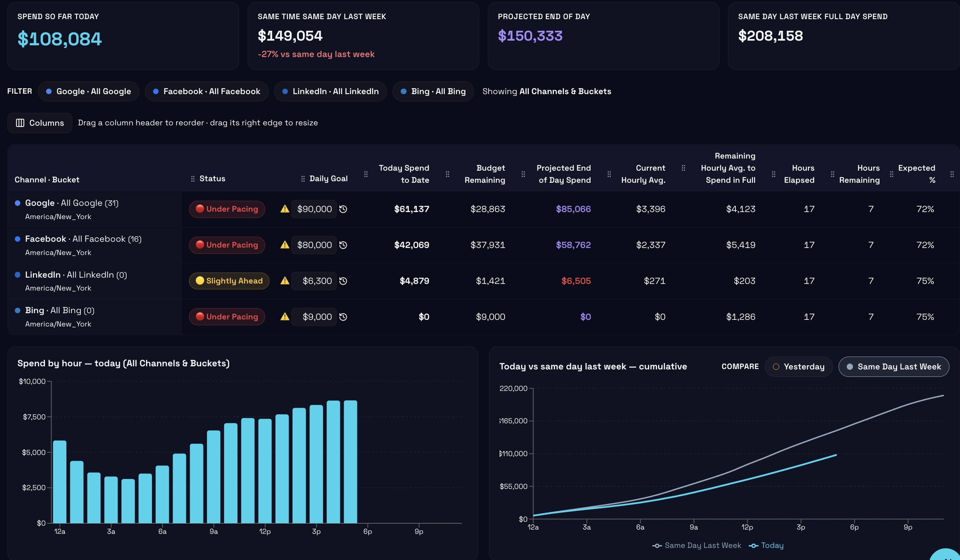Click the history icon beside Bing's $9,000 goal
Screen dimensions: 960x560
(x=343, y=317)
